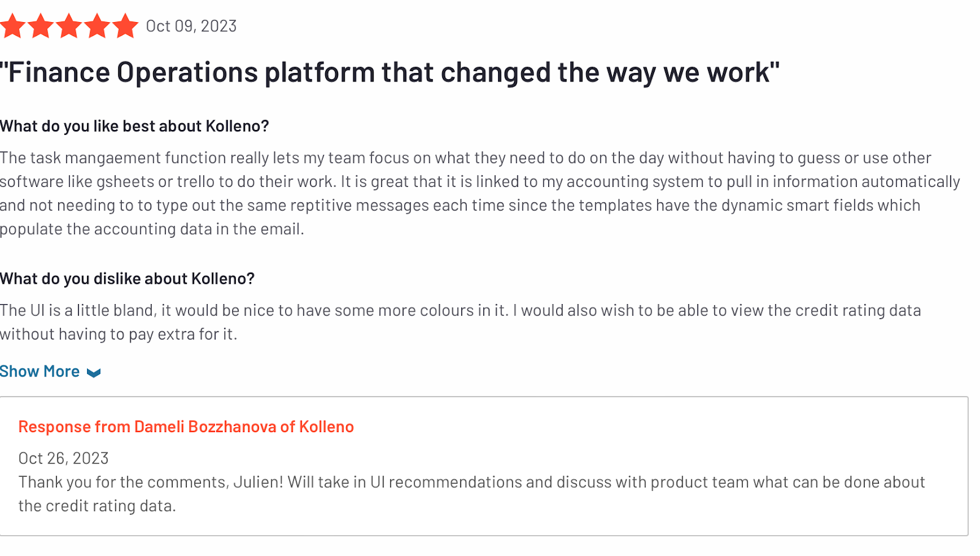Expand the review with Show More
This screenshot has height=556, width=980.
(50, 371)
